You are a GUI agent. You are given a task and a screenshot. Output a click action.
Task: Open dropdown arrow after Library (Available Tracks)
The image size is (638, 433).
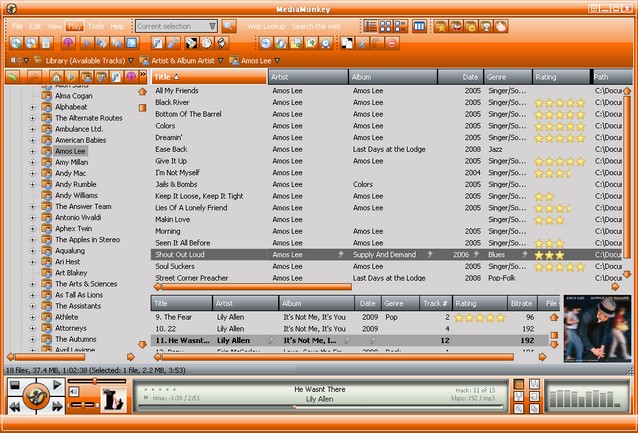pyautogui.click(x=131, y=61)
